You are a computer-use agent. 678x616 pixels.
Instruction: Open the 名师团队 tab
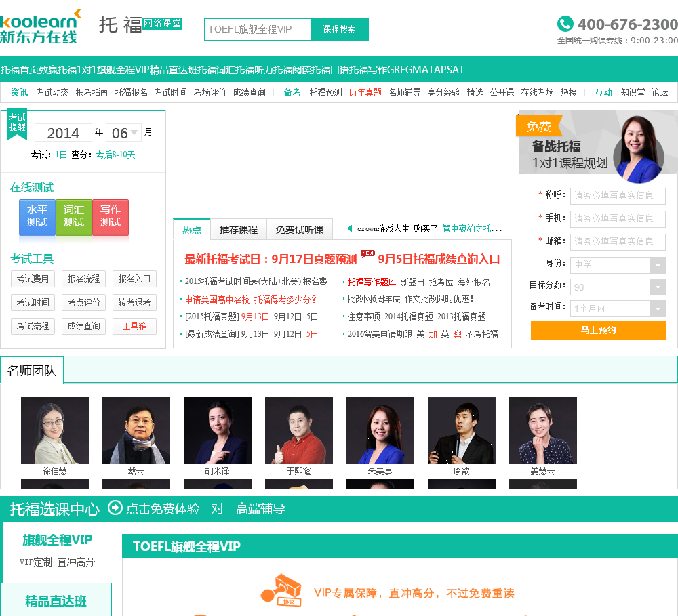tap(32, 371)
